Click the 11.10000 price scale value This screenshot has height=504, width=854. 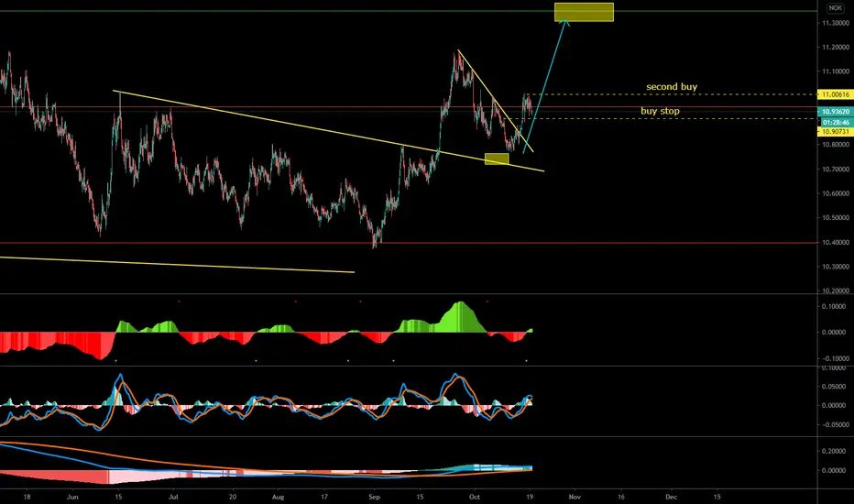(x=836, y=71)
